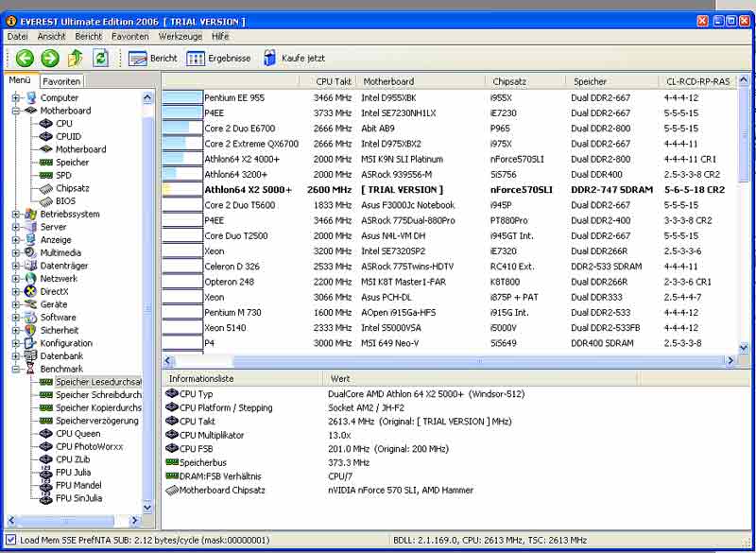Viewport: 756px width, 553px height.
Task: Select Speicher Lesedurchsatz benchmark
Action: coord(98,382)
